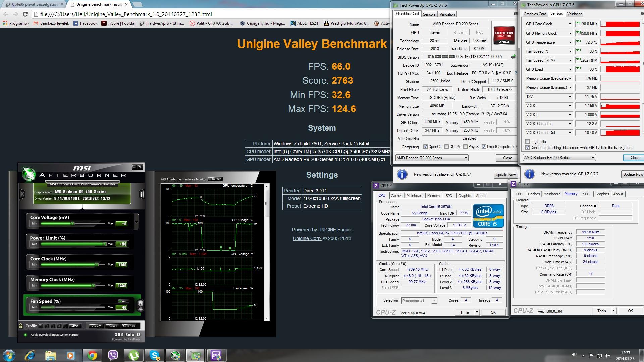This screenshot has width=644, height=362.
Task: Expand the GPU Temperature sensor dropdown
Action: (x=570, y=42)
